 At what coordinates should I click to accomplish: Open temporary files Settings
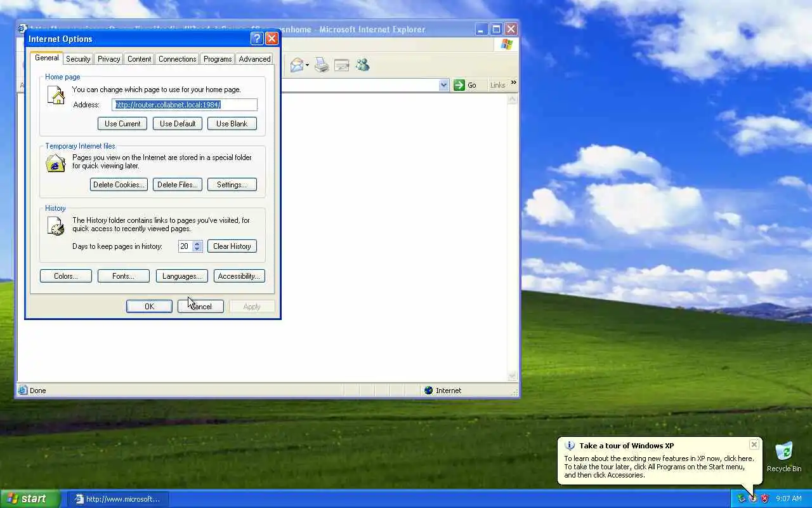[232, 185]
